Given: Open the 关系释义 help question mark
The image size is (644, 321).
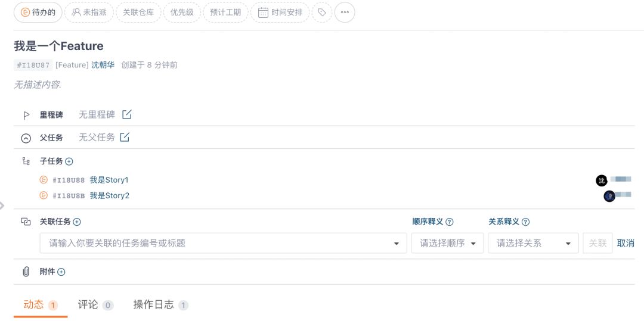Looking at the screenshot, I should tap(525, 222).
